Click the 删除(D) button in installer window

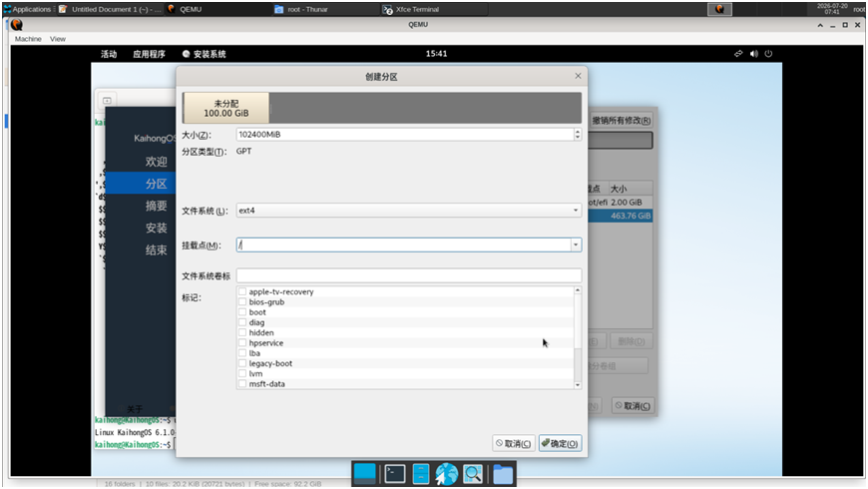tap(632, 341)
